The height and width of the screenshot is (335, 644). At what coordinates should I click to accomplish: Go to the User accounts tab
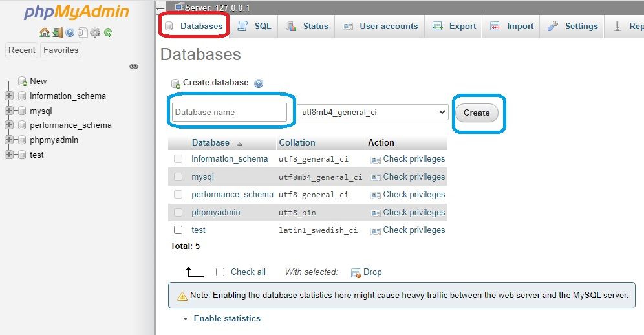click(x=380, y=27)
